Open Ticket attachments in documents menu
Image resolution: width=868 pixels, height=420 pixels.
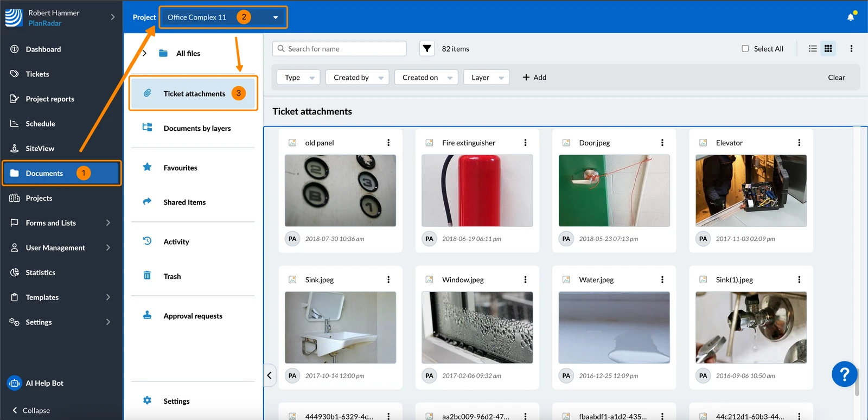[x=193, y=93]
